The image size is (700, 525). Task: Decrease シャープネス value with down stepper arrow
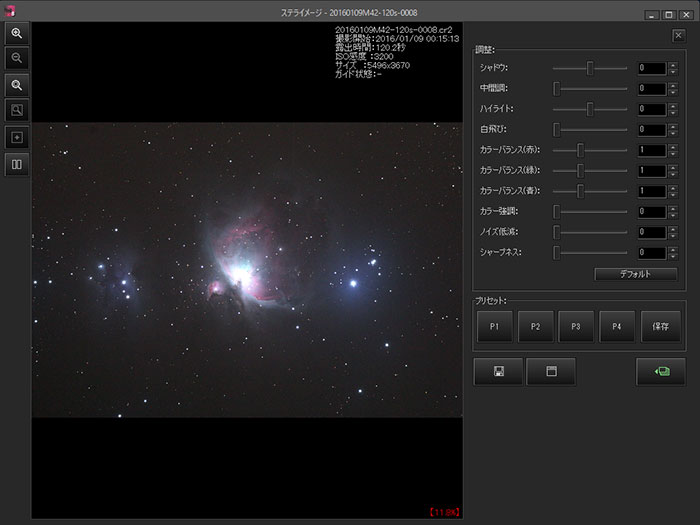pos(673,256)
